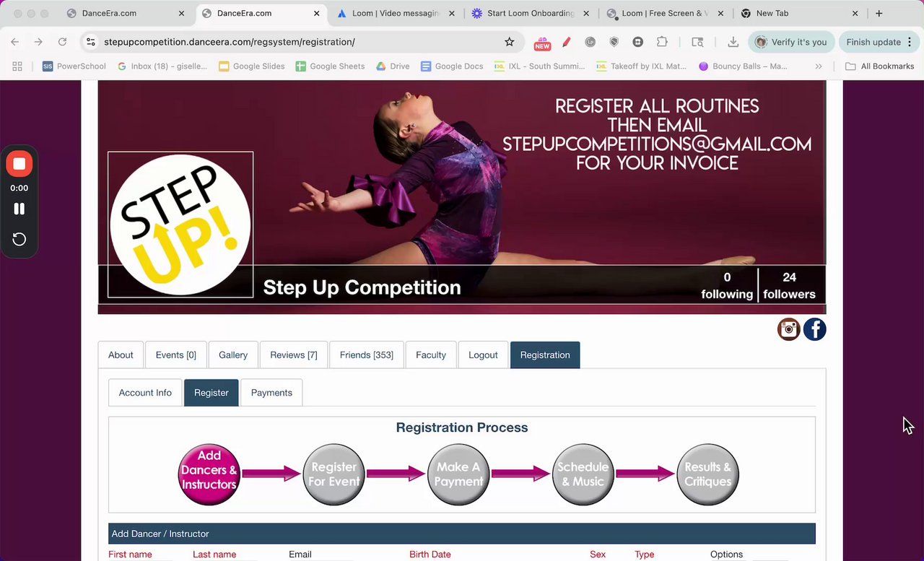Stop the Loom recording with red button
Screen dimensions: 924x561
tap(19, 164)
